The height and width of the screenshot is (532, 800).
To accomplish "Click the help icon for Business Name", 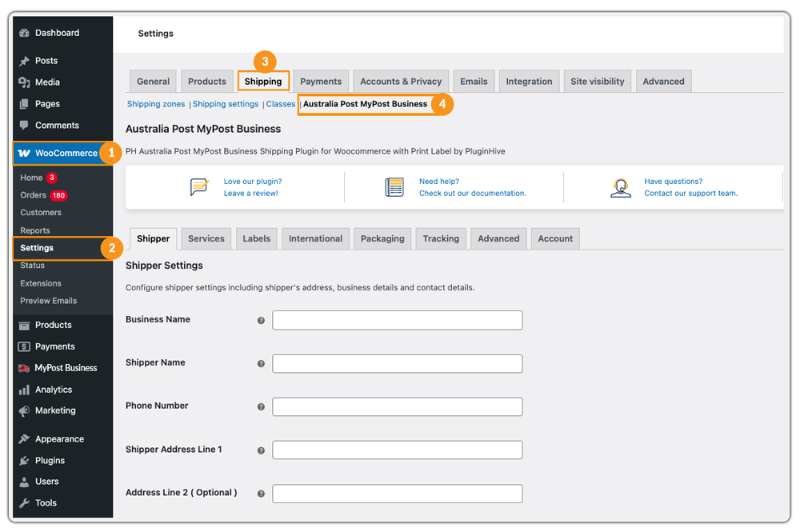I will [x=261, y=321].
